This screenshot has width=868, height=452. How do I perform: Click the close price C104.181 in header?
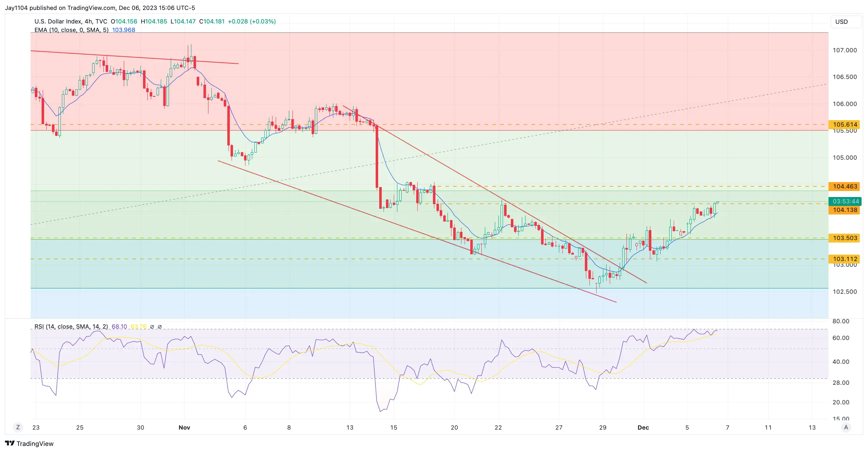212,21
